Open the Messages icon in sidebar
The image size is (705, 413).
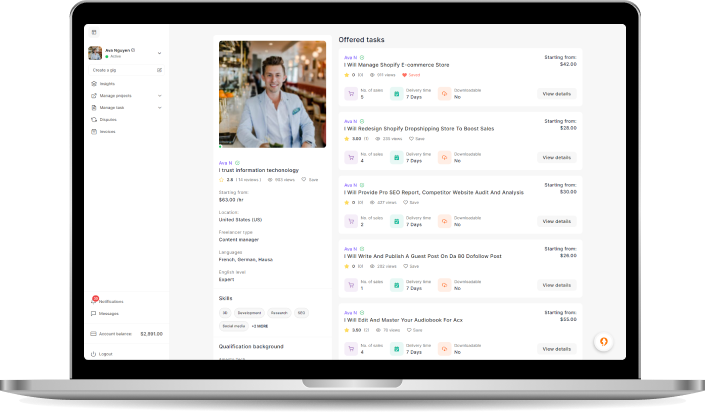(94, 313)
